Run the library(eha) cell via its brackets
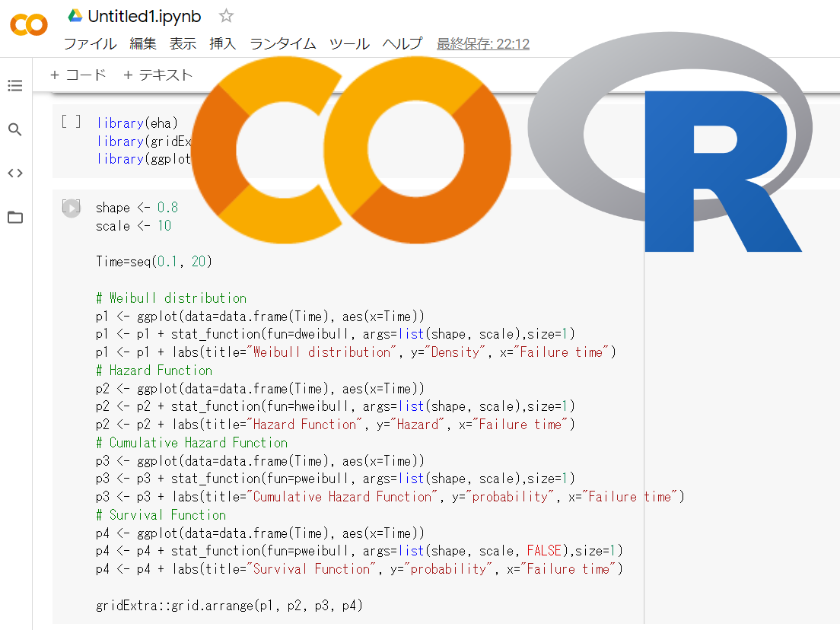Image resolution: width=840 pixels, height=630 pixels. click(71, 122)
